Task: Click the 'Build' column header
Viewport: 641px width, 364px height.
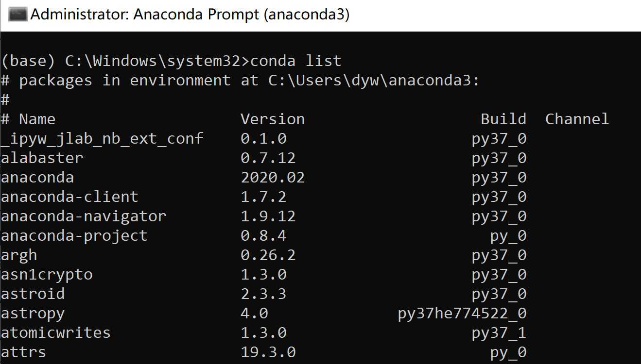Action: [503, 119]
